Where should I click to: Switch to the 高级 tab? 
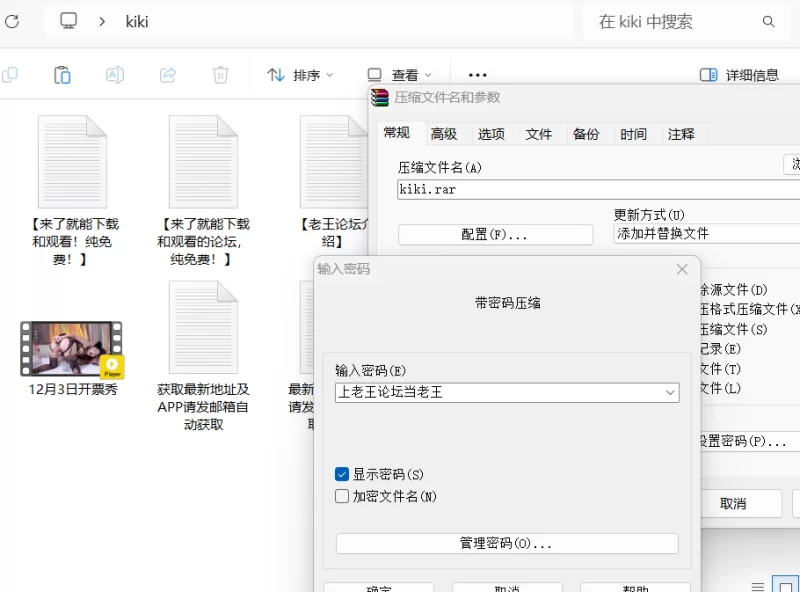pos(443,134)
